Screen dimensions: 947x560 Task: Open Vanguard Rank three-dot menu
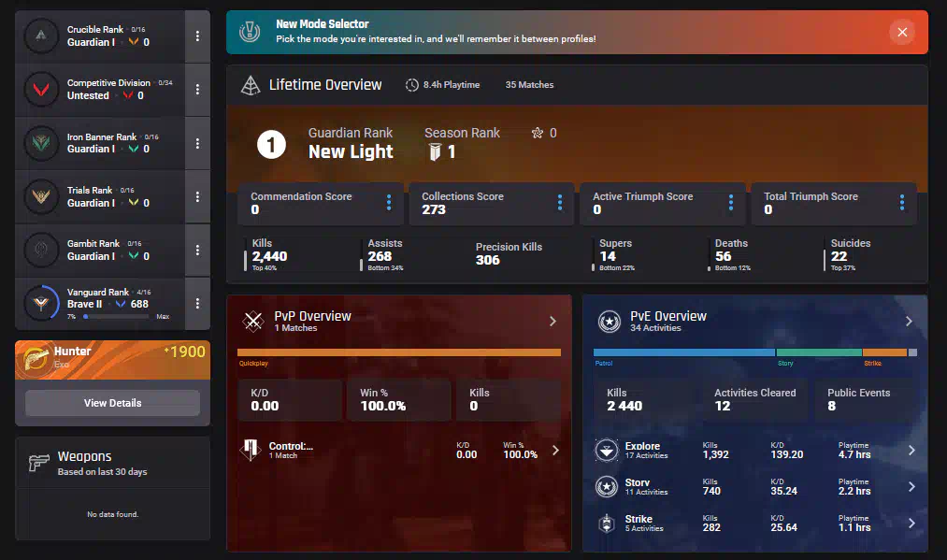[x=197, y=303]
